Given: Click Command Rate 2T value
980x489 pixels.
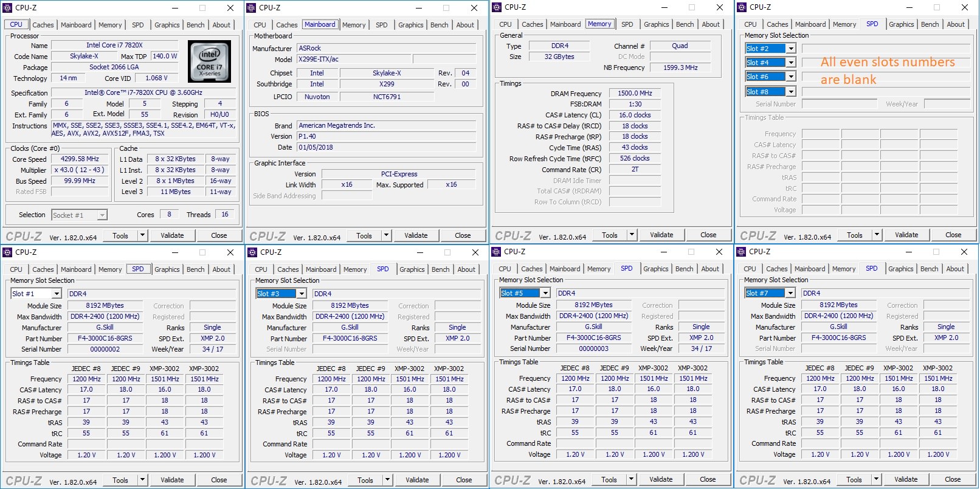Looking at the screenshot, I should click(x=635, y=169).
